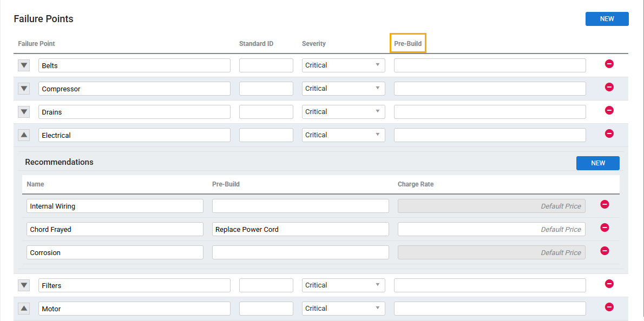Click the Charge Rate field for Chord Frayed
This screenshot has height=321, width=644.
click(x=491, y=229)
